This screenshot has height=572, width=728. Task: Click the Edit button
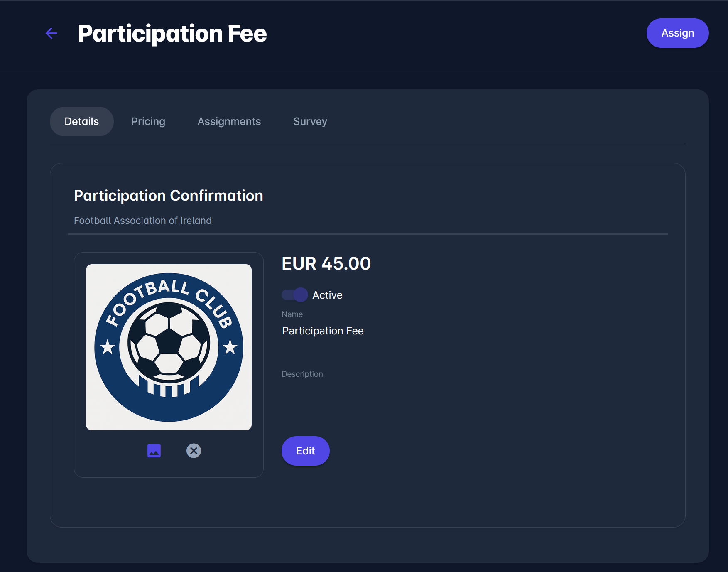(306, 451)
